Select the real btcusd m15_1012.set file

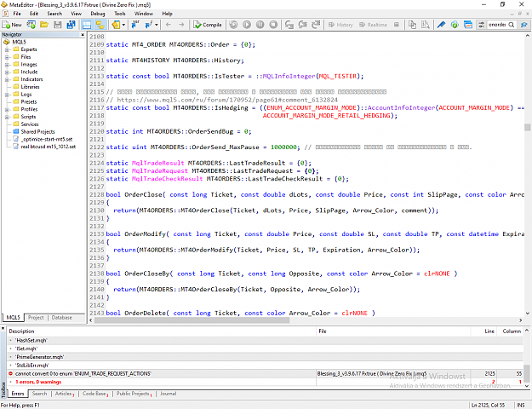pyautogui.click(x=49, y=147)
